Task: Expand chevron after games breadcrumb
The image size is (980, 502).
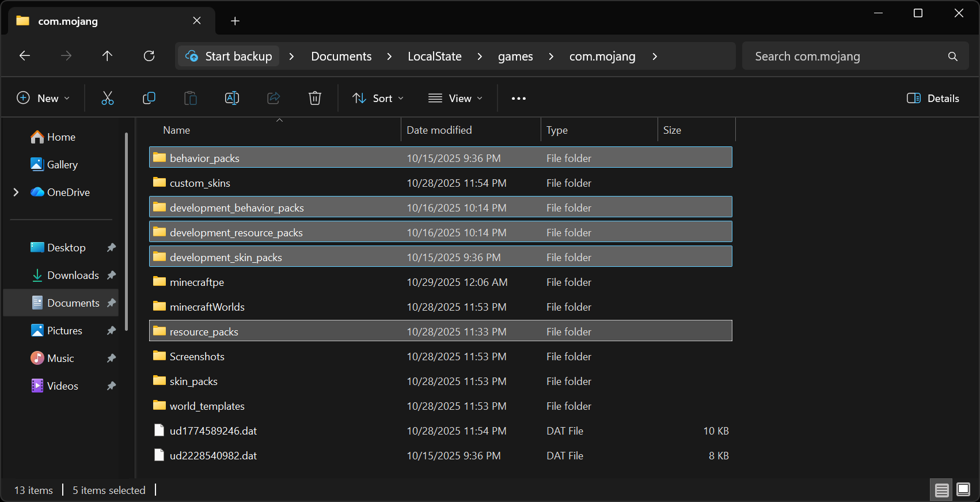Action: [551, 56]
